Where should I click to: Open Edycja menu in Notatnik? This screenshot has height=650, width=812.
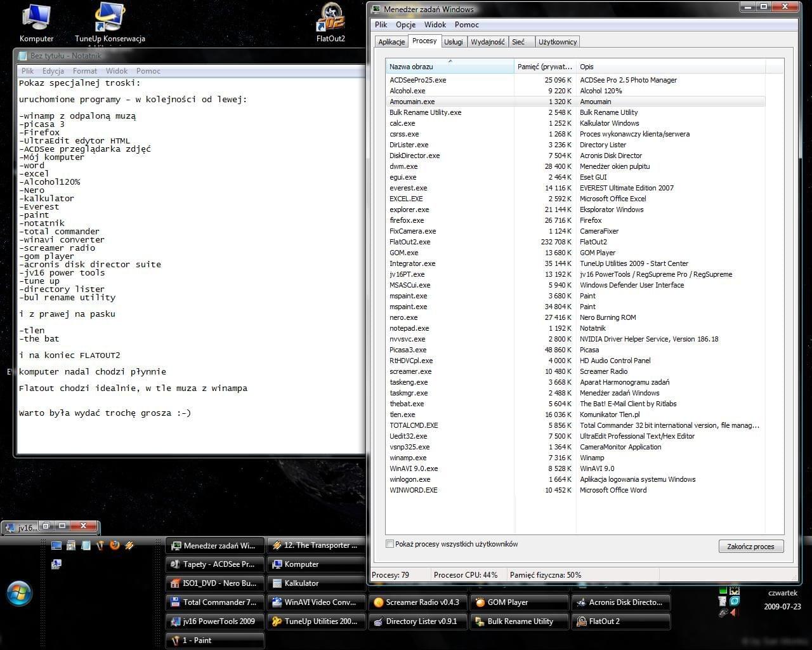(53, 71)
